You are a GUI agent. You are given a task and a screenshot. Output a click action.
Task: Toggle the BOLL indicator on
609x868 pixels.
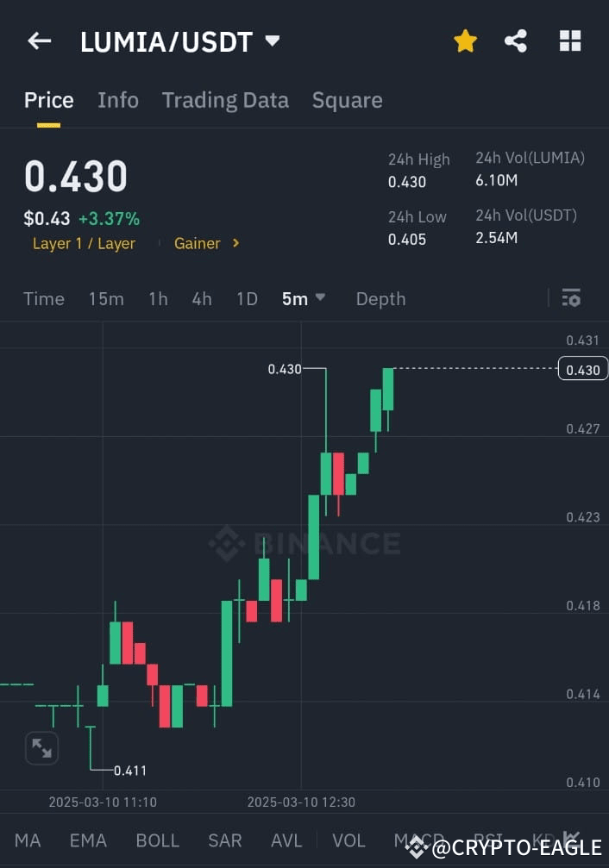point(158,840)
